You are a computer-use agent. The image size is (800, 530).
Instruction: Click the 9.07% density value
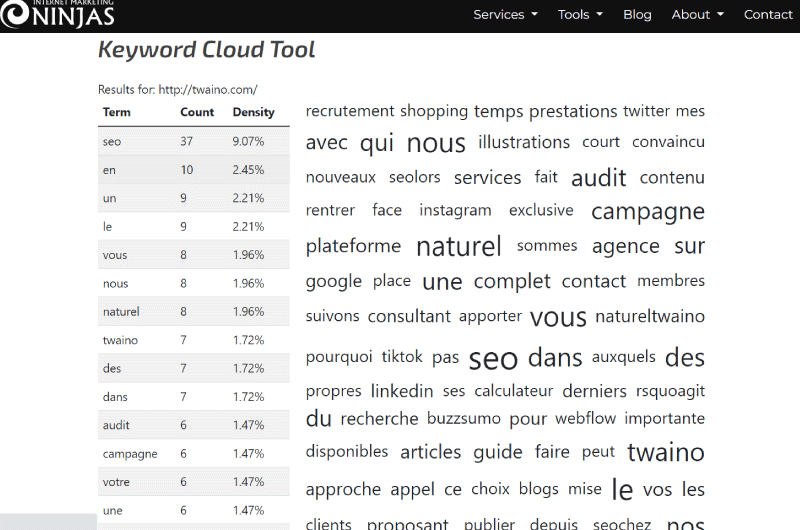click(248, 141)
